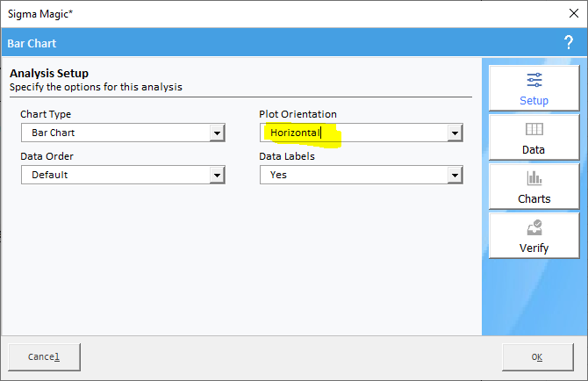Open help with the question mark icon
This screenshot has height=381, width=588.
(x=569, y=42)
